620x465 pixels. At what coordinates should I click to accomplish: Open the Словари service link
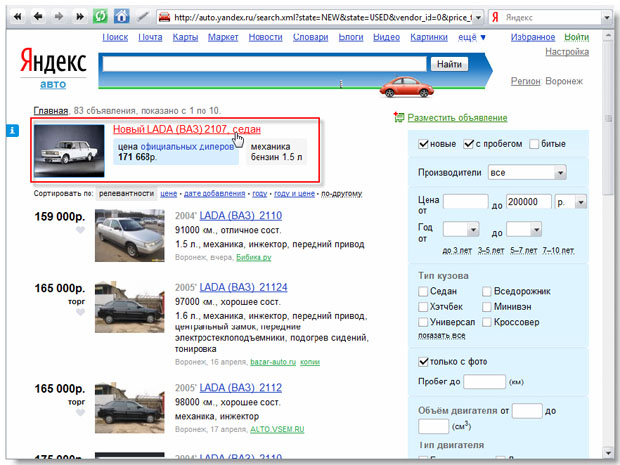coord(310,37)
